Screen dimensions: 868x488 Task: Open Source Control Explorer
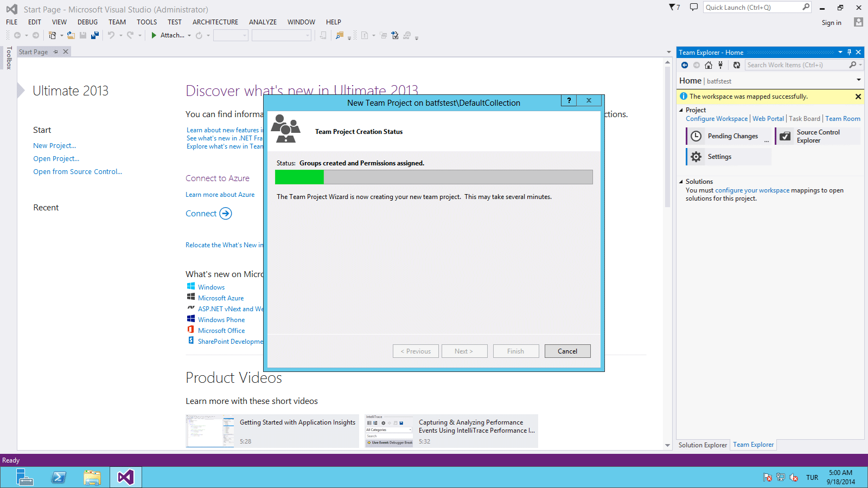coord(817,136)
